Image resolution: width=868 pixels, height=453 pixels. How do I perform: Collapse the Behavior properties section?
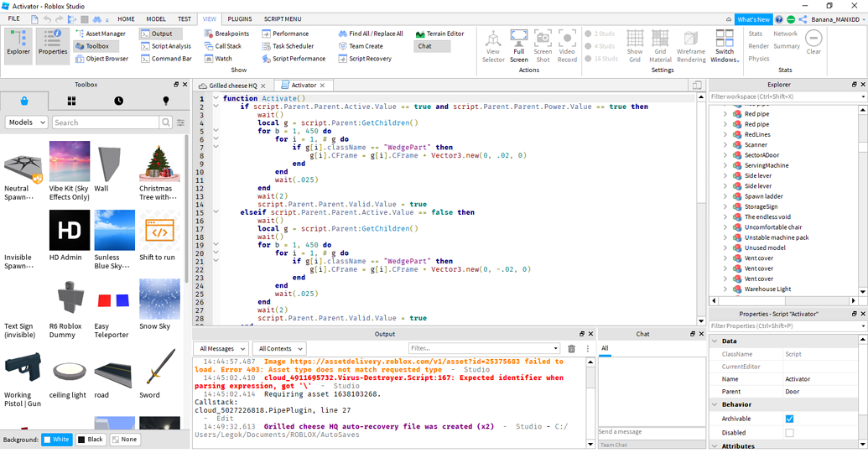click(715, 405)
